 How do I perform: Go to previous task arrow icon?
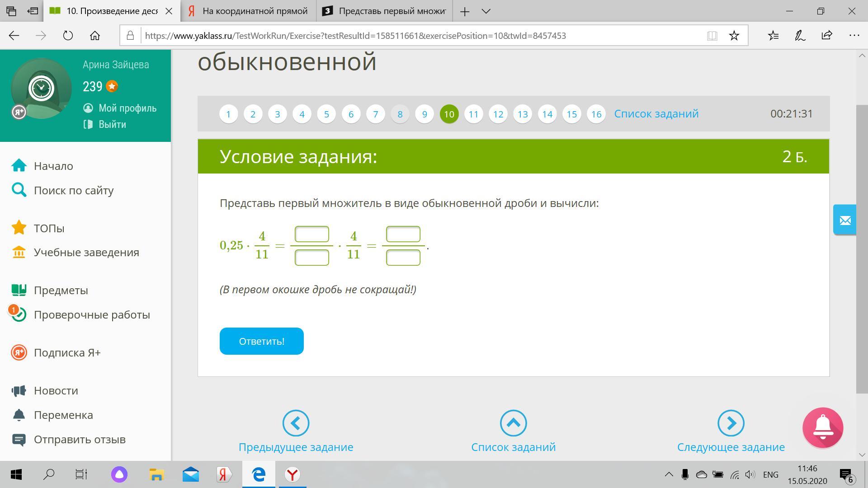[x=296, y=423]
